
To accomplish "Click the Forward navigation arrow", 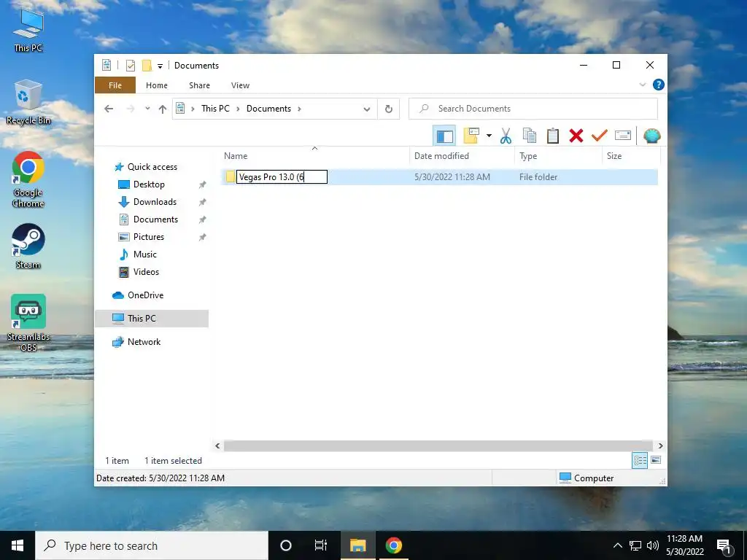I will click(131, 109).
